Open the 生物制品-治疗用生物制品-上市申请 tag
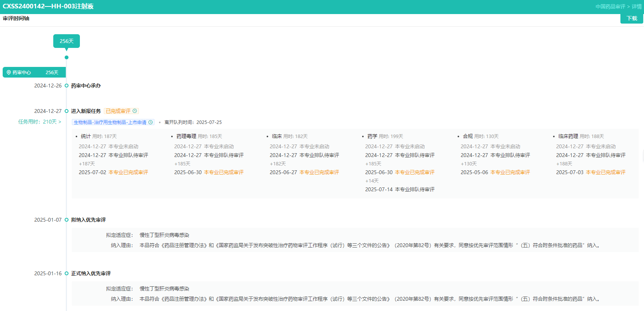The height and width of the screenshot is (311, 644). tap(110, 122)
